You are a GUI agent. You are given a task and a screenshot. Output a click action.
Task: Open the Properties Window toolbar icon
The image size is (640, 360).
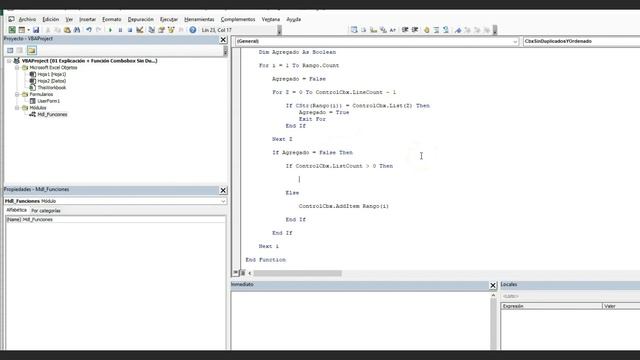(161, 30)
